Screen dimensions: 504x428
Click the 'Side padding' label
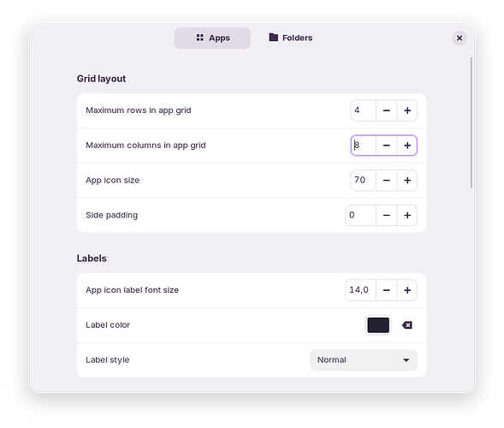[x=111, y=215]
